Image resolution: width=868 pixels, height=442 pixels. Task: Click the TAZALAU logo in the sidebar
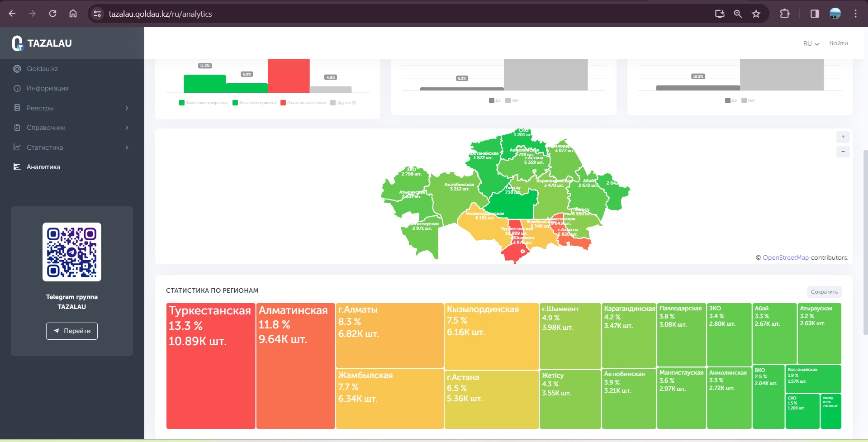click(42, 43)
